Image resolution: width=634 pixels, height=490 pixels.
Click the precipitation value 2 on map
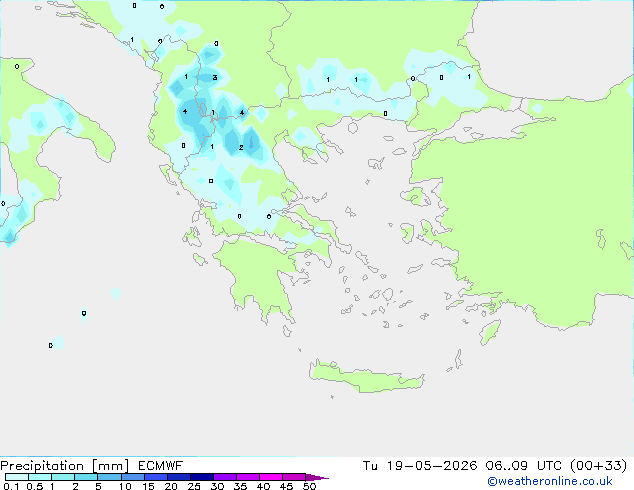[x=241, y=148]
